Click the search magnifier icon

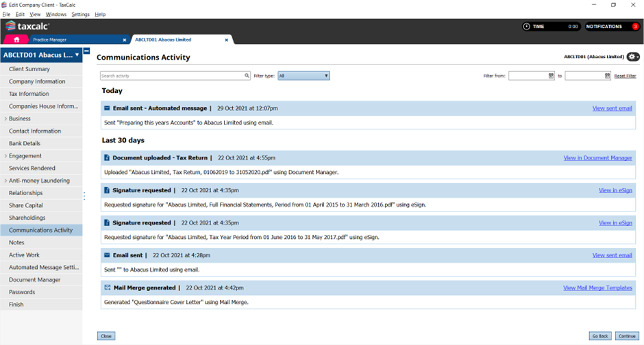coord(247,76)
